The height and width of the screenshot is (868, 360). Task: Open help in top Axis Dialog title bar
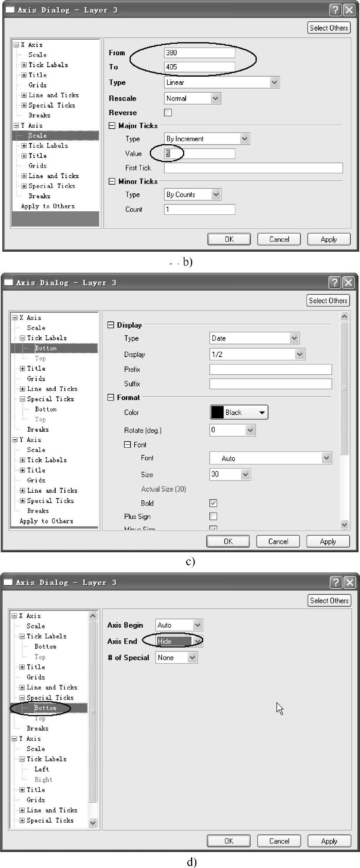(335, 10)
